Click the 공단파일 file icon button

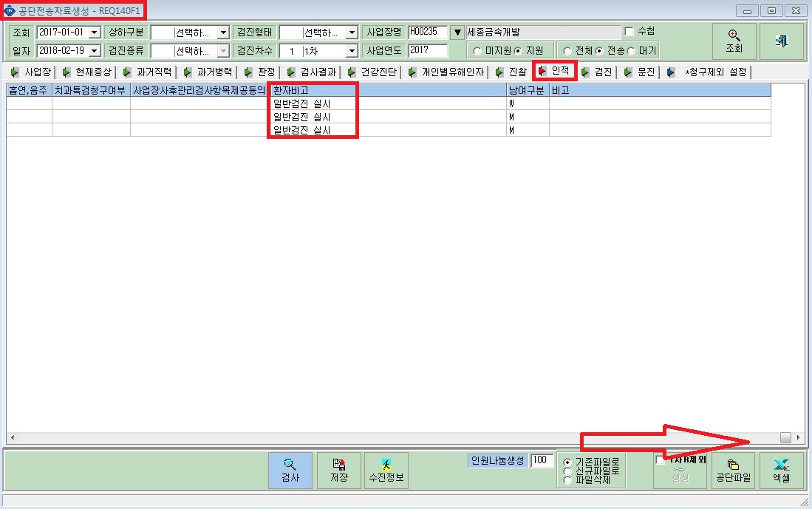point(733,470)
